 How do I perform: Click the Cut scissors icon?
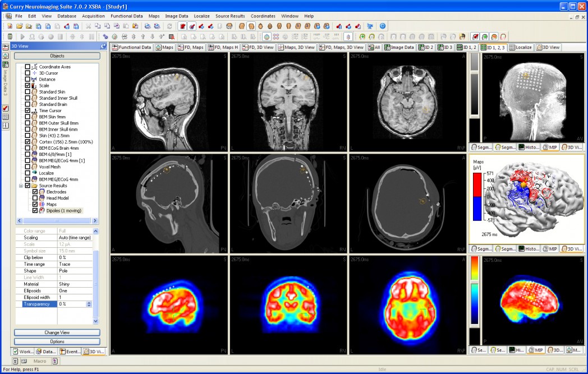pyautogui.click(x=88, y=26)
